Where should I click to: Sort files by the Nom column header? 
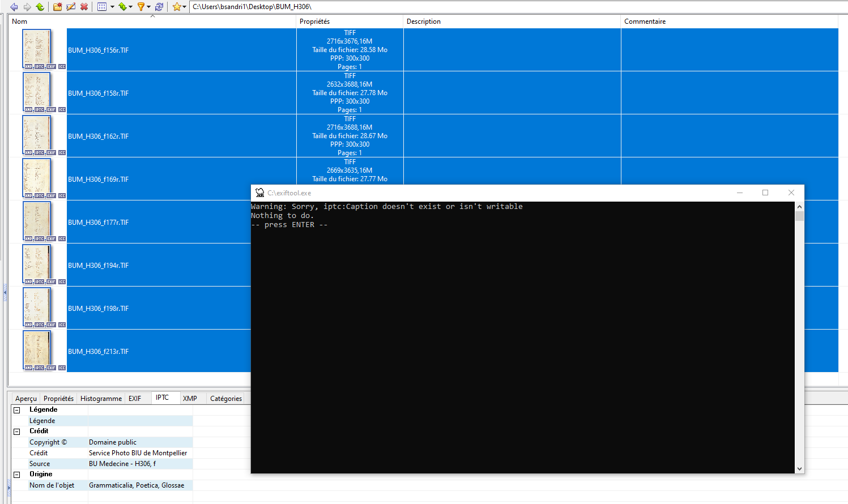click(20, 22)
